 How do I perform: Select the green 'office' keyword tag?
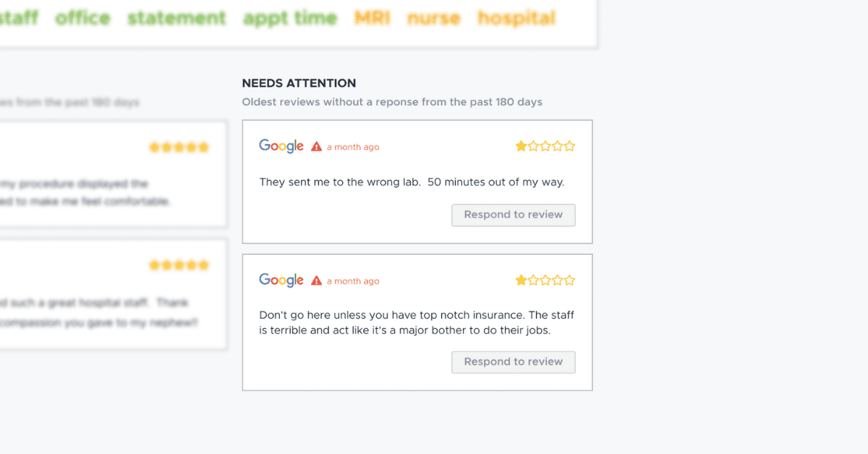82,18
